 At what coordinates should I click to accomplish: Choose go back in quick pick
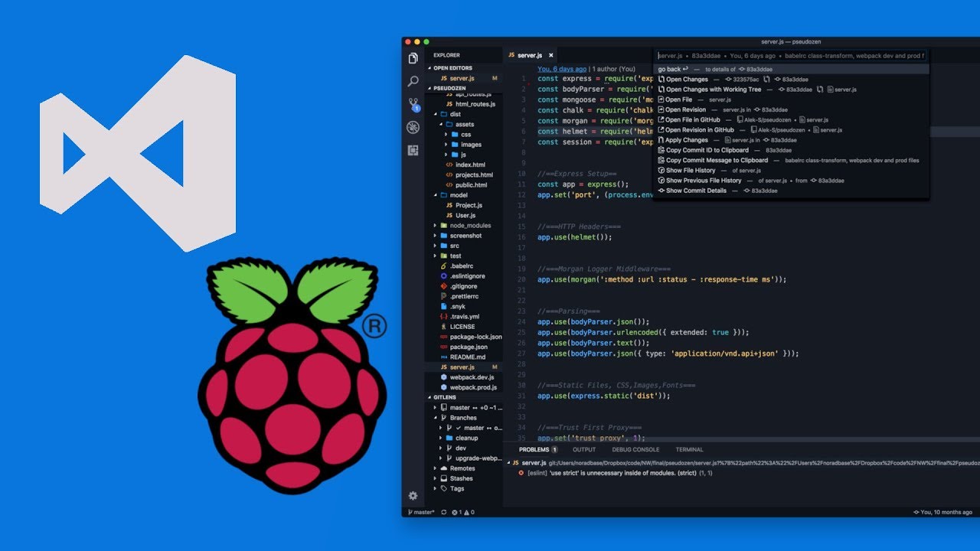(791, 69)
